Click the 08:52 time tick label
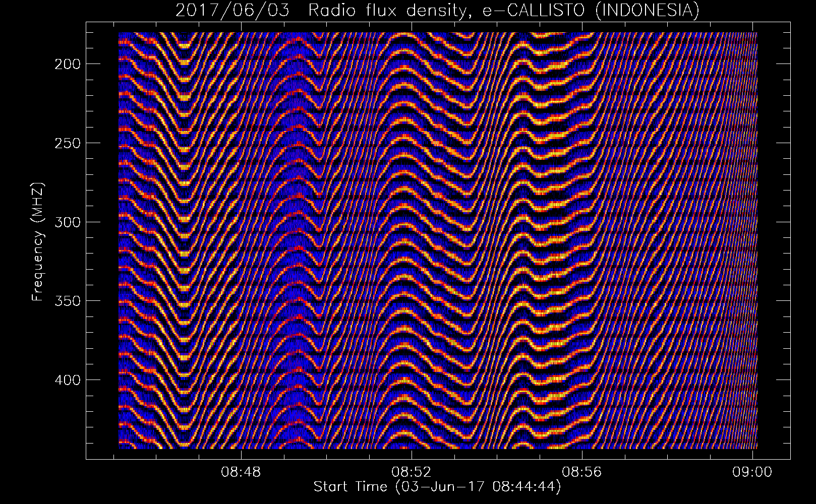816x504 pixels. [412, 472]
